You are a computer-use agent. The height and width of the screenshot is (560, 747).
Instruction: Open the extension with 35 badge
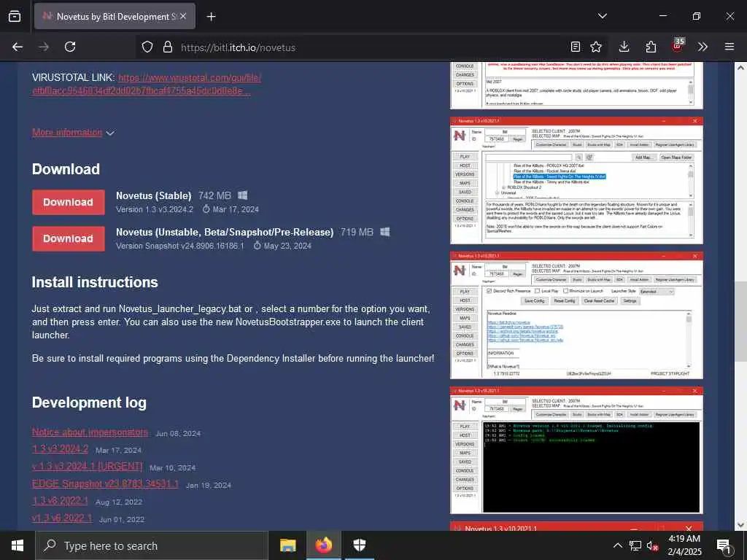tap(678, 46)
